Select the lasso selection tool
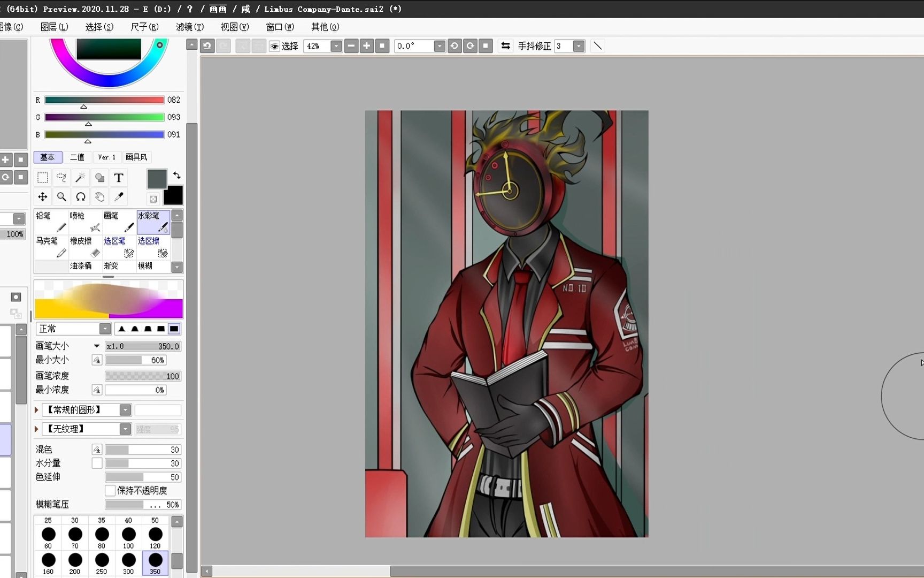The height and width of the screenshot is (578, 924). coord(61,178)
